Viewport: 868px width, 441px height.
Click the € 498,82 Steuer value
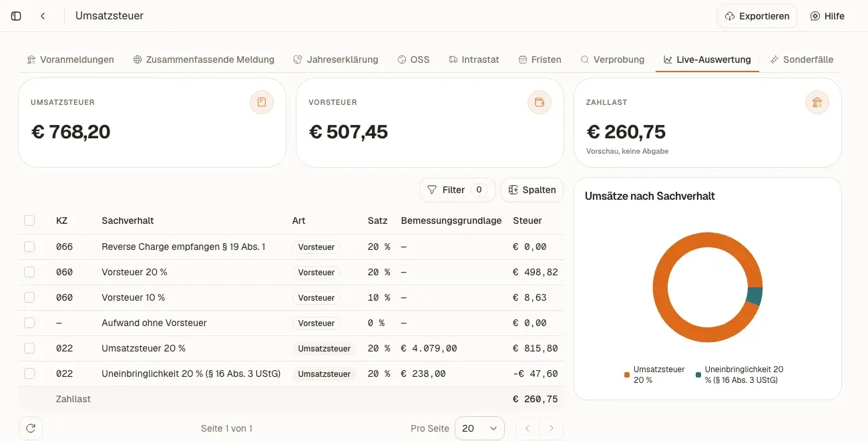[x=535, y=272]
